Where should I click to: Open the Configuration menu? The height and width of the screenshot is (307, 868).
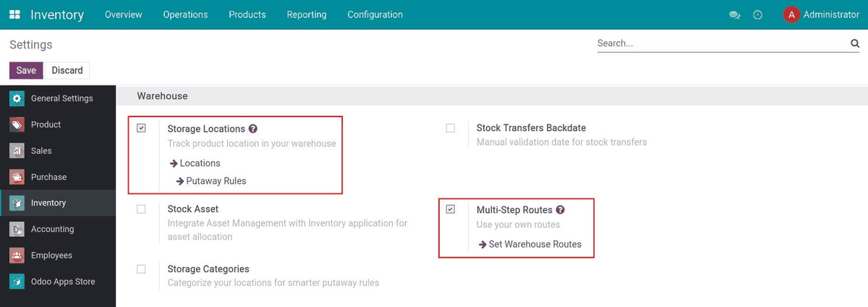click(x=375, y=14)
